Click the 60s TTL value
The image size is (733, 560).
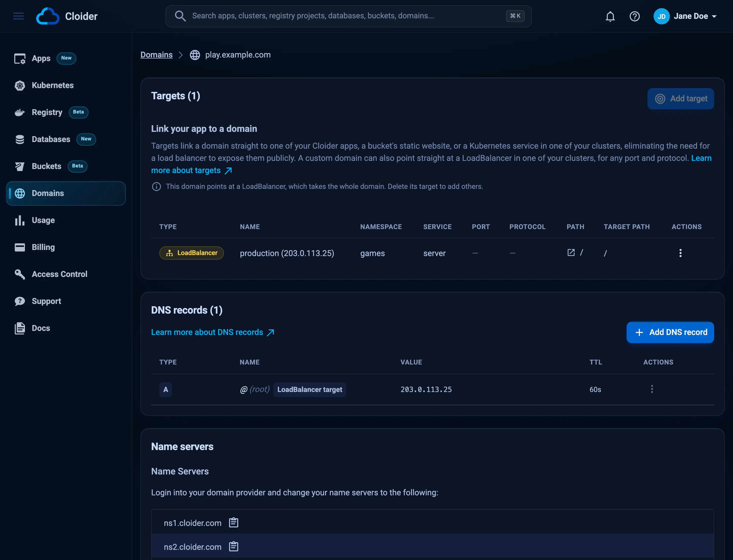595,390
